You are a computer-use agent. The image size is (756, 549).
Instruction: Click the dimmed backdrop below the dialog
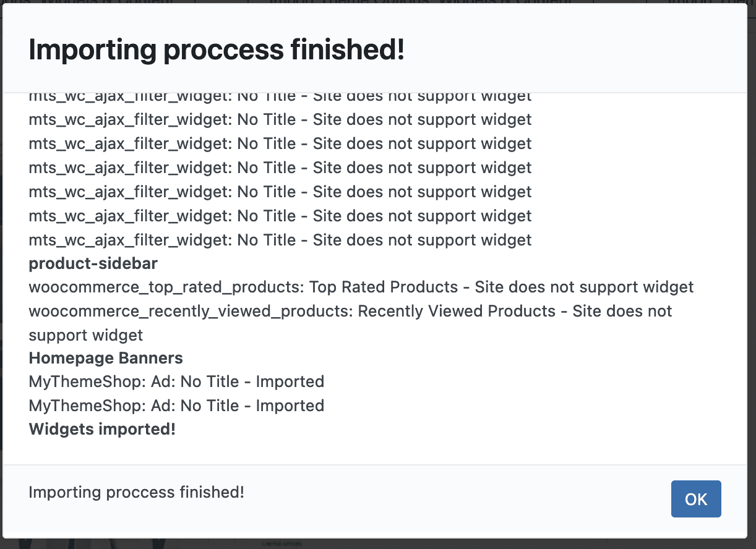click(377, 543)
